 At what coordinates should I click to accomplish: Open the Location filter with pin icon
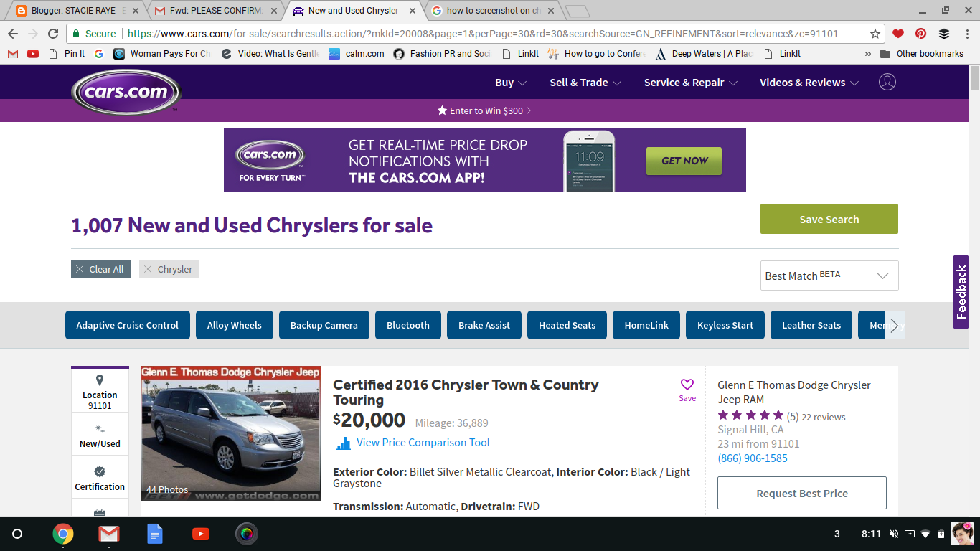[x=100, y=392]
